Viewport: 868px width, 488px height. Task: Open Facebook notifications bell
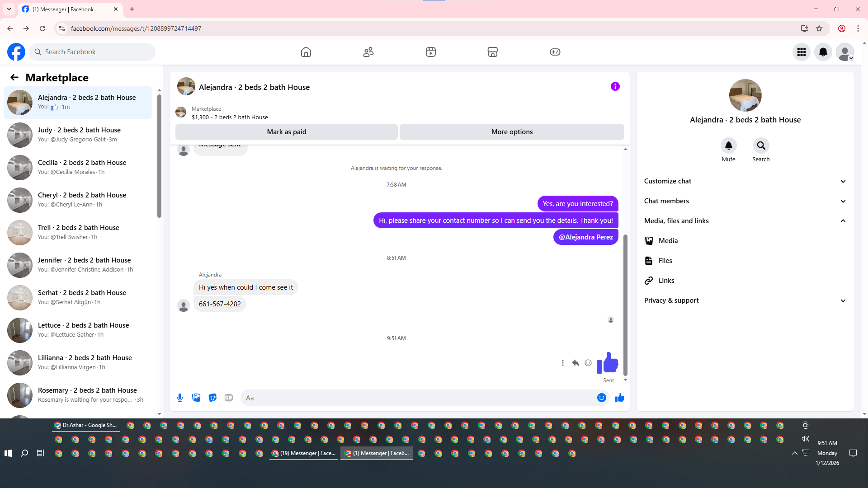tap(823, 52)
